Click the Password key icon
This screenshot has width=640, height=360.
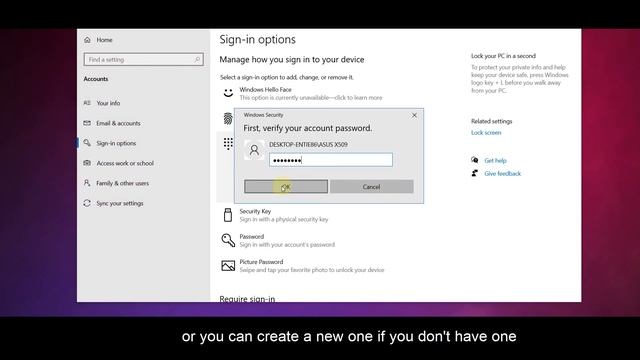228,240
